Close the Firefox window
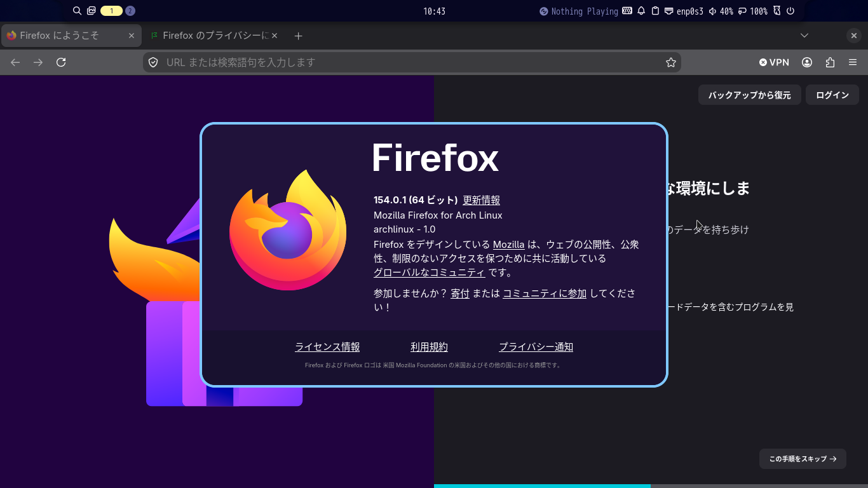Viewport: 868px width, 488px height. 855,36
